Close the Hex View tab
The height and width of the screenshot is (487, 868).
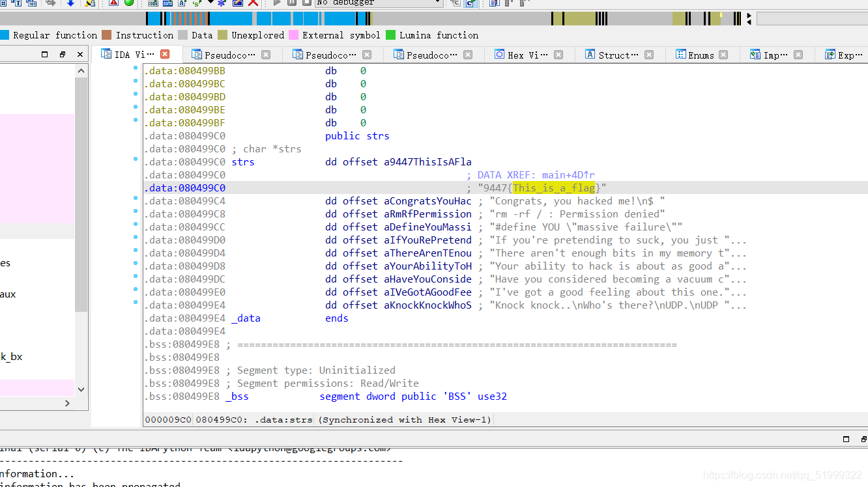point(558,55)
